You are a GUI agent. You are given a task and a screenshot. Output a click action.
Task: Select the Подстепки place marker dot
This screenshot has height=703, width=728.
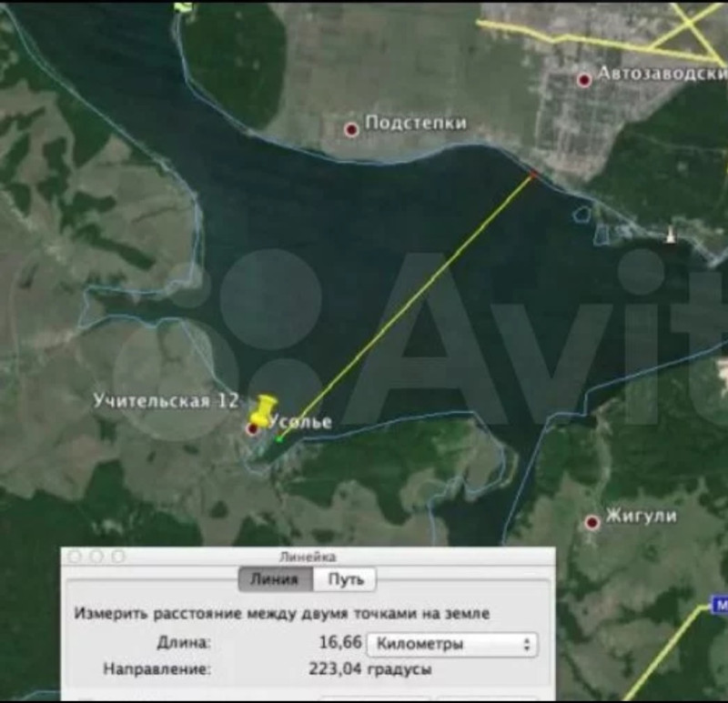tap(351, 130)
